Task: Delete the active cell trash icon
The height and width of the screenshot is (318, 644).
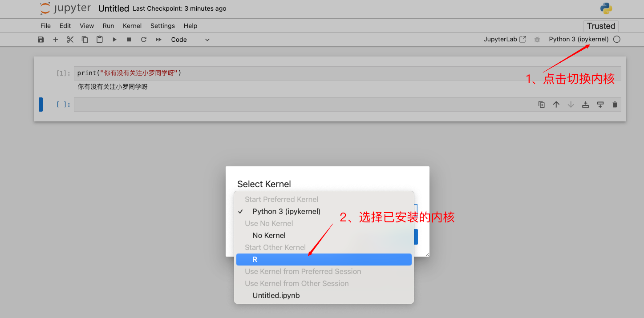Action: [x=615, y=105]
